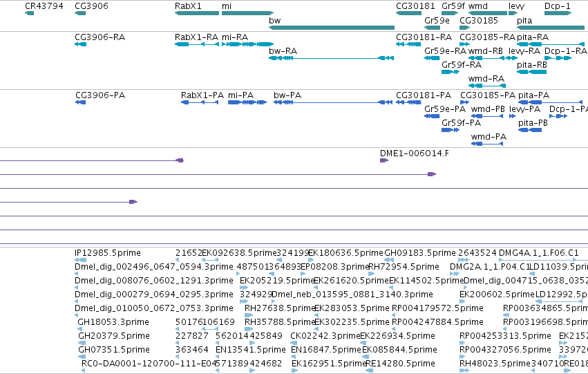Click the mi-PA protein label

tap(240, 95)
